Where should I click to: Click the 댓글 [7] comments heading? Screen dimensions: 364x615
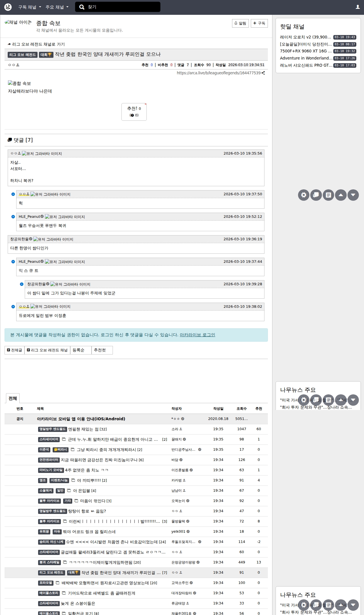(20, 140)
